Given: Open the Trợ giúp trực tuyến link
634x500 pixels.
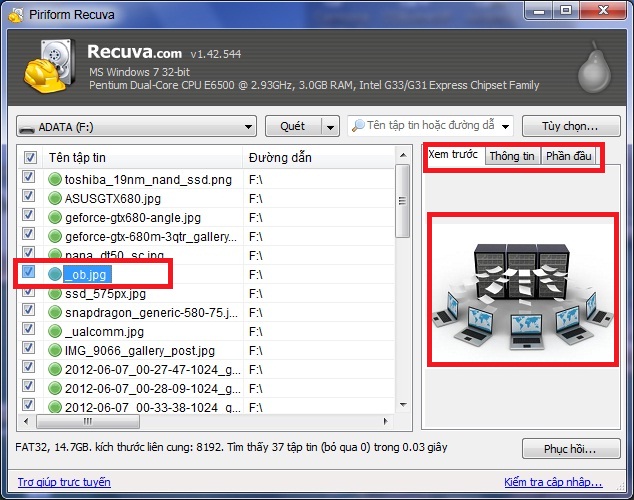Looking at the screenshot, I should click(64, 482).
